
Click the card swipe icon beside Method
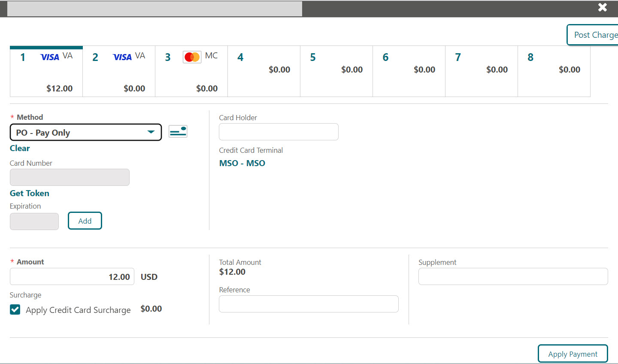pos(178,131)
